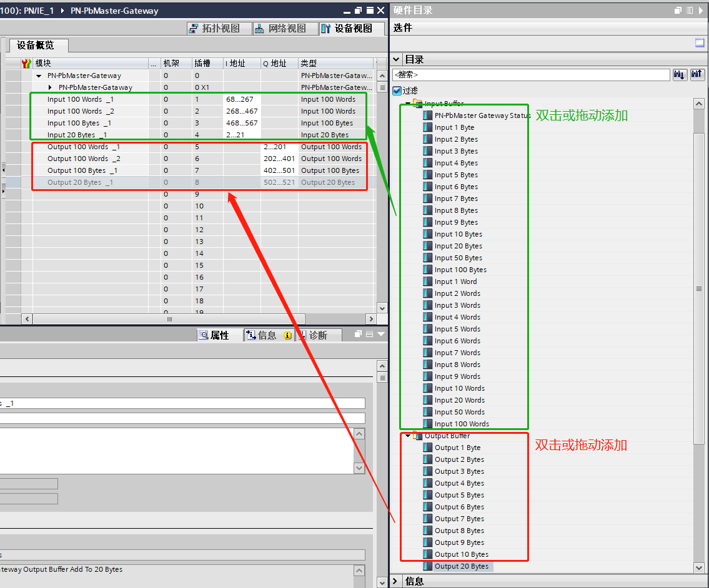Expand the 信息 section at catalog bottom

click(x=395, y=581)
